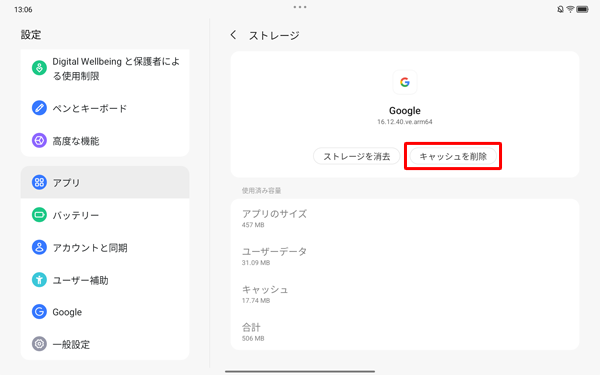Tap the ユーザー補助 accessibility icon
The width and height of the screenshot is (600, 375).
click(39, 280)
